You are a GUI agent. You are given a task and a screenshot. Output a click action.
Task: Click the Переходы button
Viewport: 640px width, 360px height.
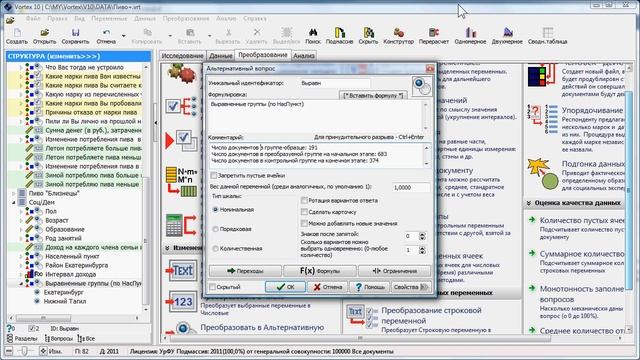[x=245, y=271]
